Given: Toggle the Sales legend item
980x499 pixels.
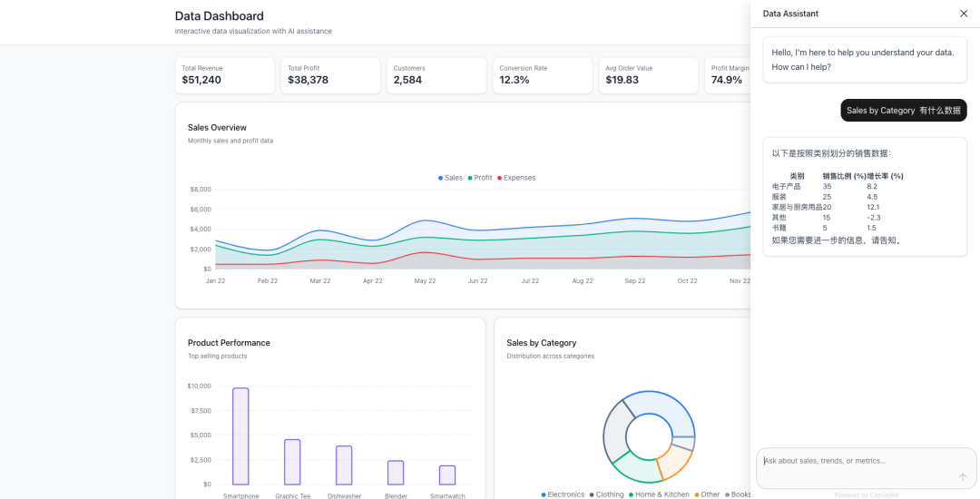Looking at the screenshot, I should coord(450,178).
